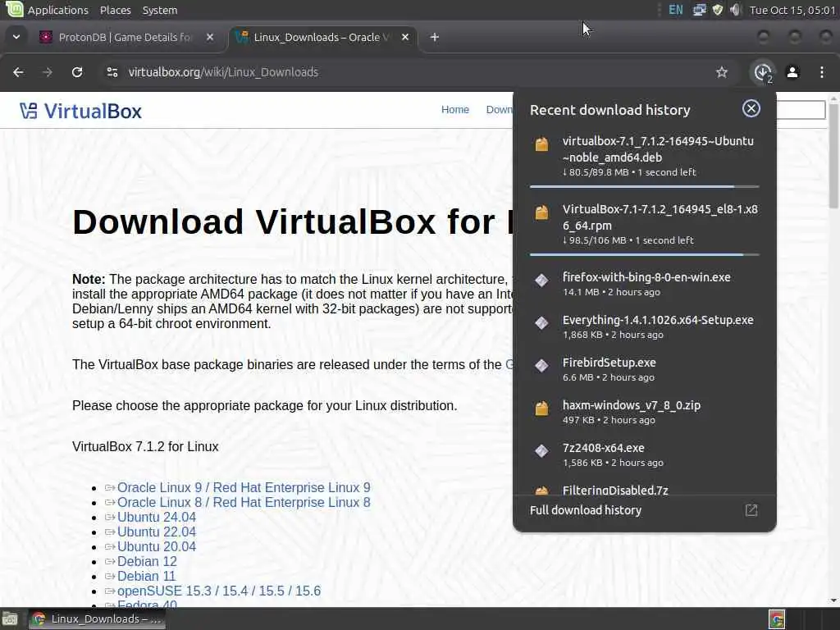The image size is (840, 630).
Task: Click the FirebirdSetup.exe file icon
Action: tap(541, 366)
